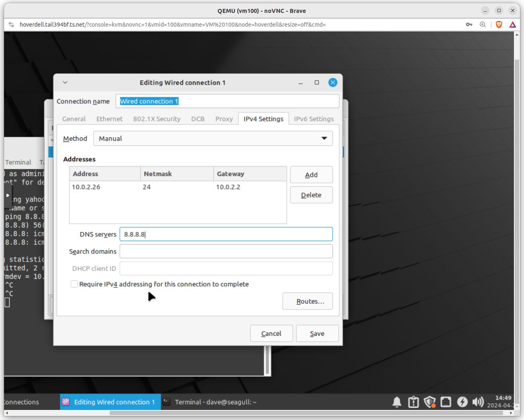Open the notifications bell in the tray
The width and height of the screenshot is (524, 420).
pos(397,402)
